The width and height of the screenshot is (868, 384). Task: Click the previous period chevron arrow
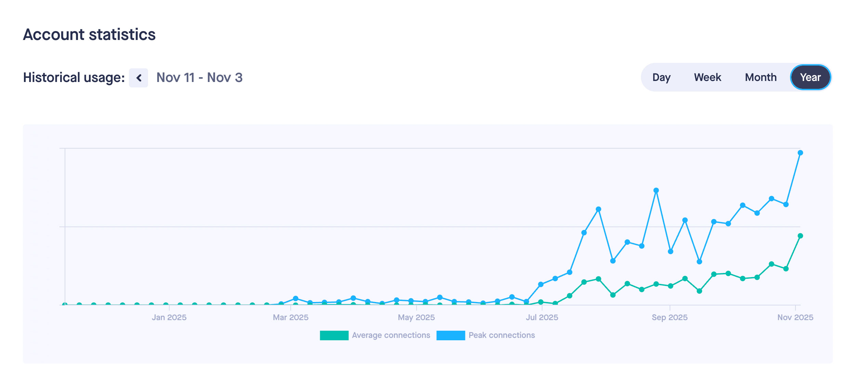tap(139, 78)
